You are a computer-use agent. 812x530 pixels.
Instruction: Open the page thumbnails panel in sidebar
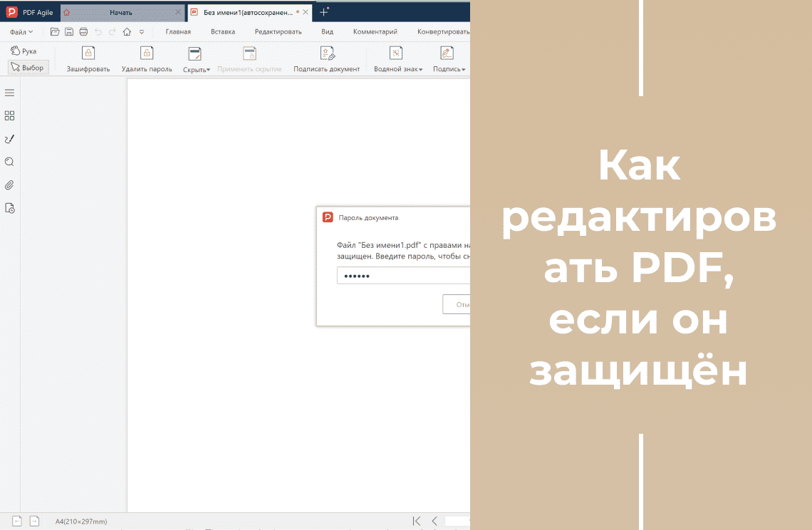pyautogui.click(x=9, y=115)
